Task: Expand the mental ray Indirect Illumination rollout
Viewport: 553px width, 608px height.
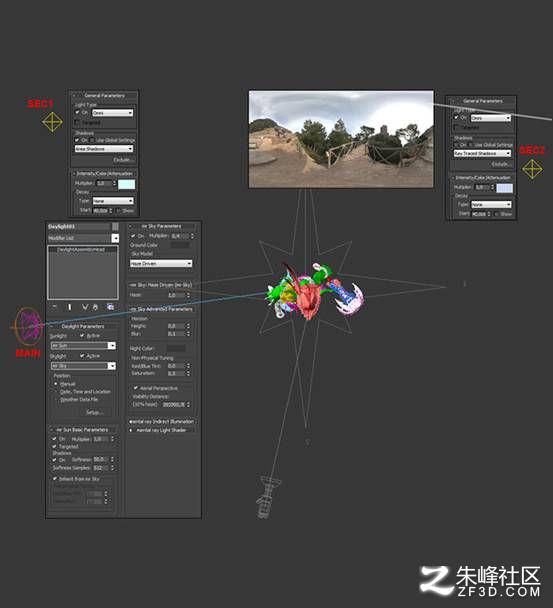Action: [161, 421]
